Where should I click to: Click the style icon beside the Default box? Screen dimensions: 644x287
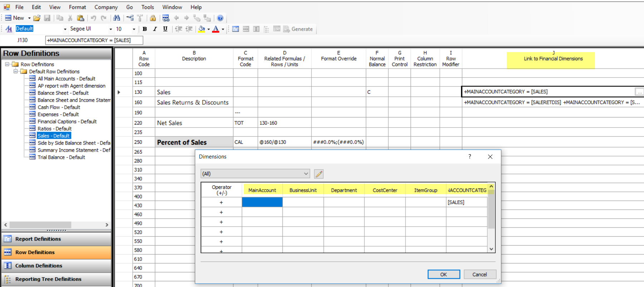tap(9, 29)
